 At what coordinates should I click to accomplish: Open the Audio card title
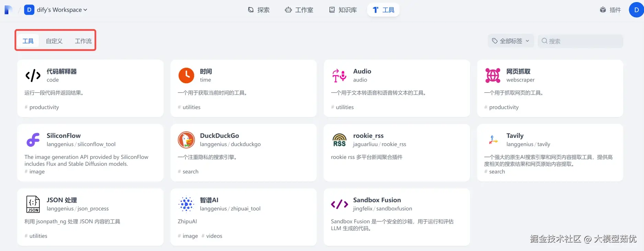click(362, 72)
